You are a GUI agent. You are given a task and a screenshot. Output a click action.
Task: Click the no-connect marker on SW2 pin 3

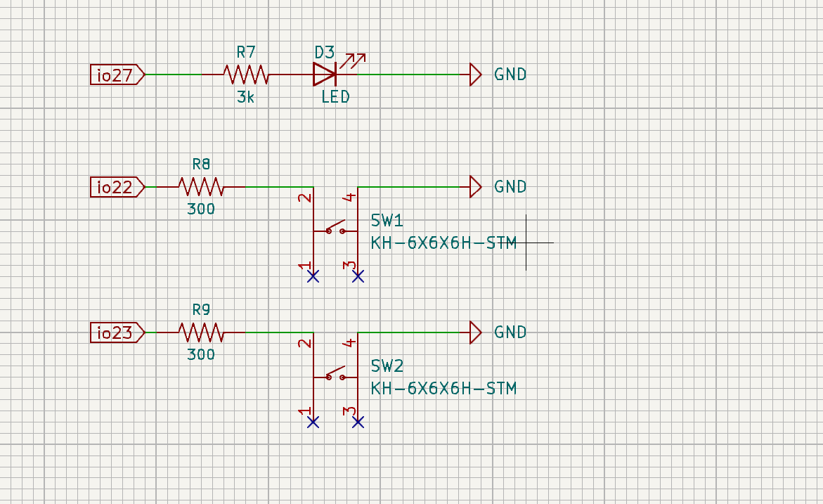[358, 422]
